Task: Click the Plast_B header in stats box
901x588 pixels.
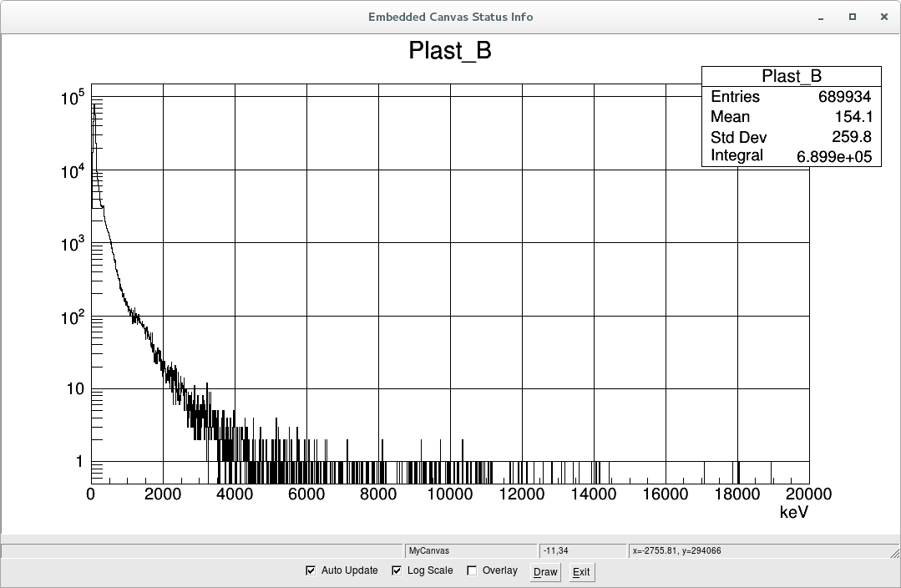Action: pyautogui.click(x=792, y=76)
